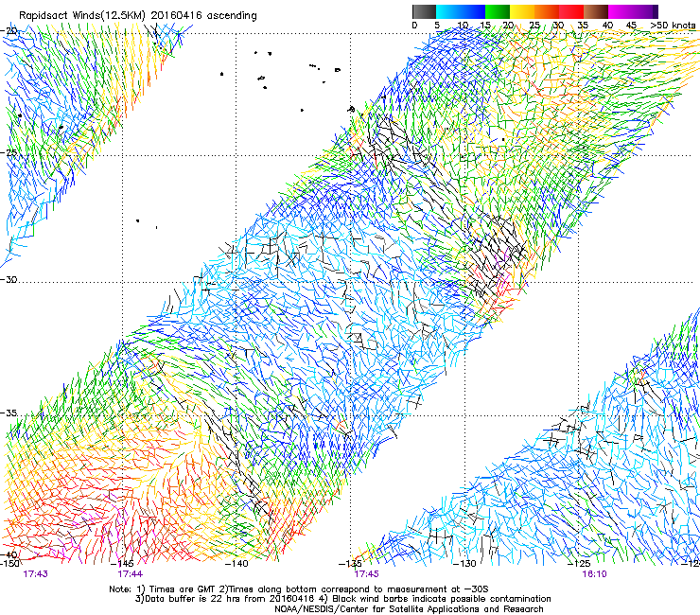Click the '3)Data buffer is 22 hrs' note line
Screen dimensions: 700x615
(x=342, y=599)
